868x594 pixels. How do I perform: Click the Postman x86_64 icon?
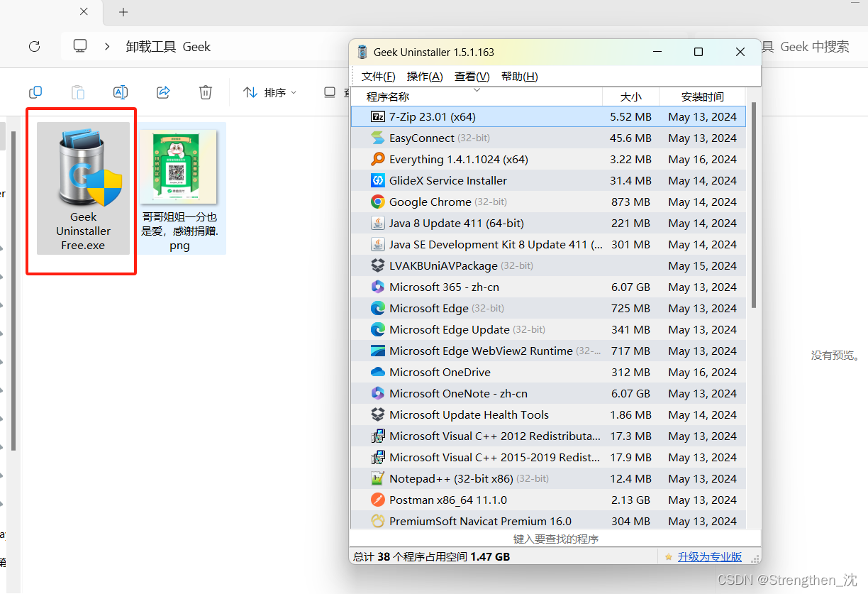point(378,500)
